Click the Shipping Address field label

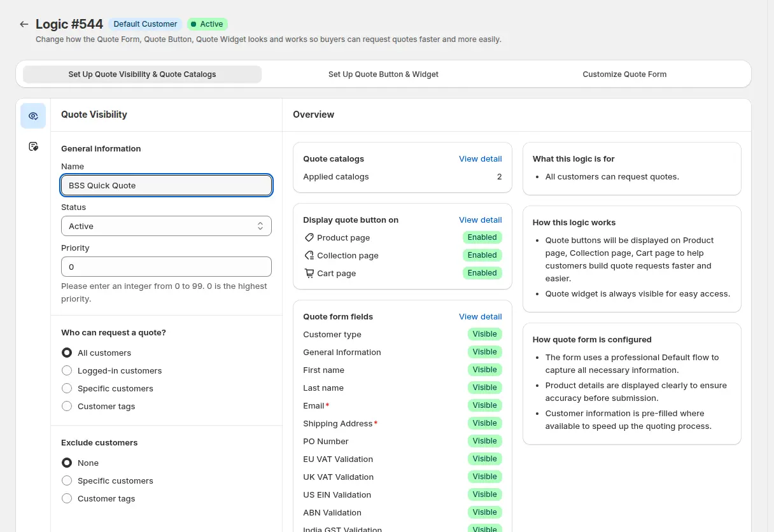338,424
